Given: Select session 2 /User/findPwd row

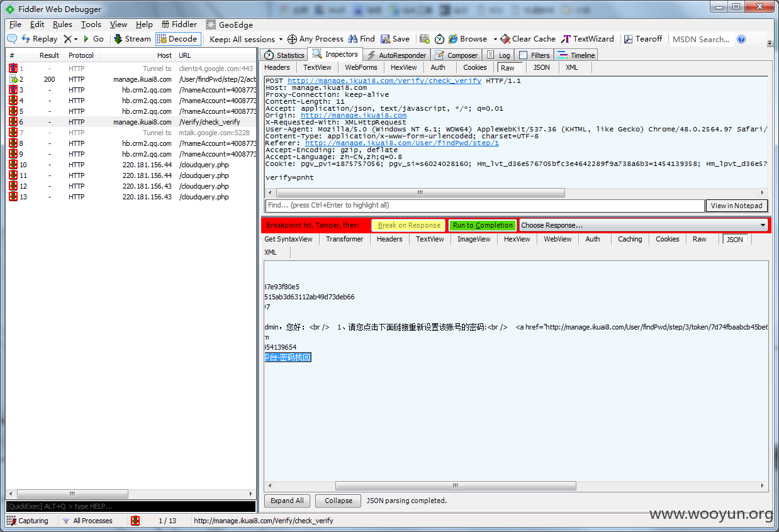Looking at the screenshot, I should coord(132,79).
